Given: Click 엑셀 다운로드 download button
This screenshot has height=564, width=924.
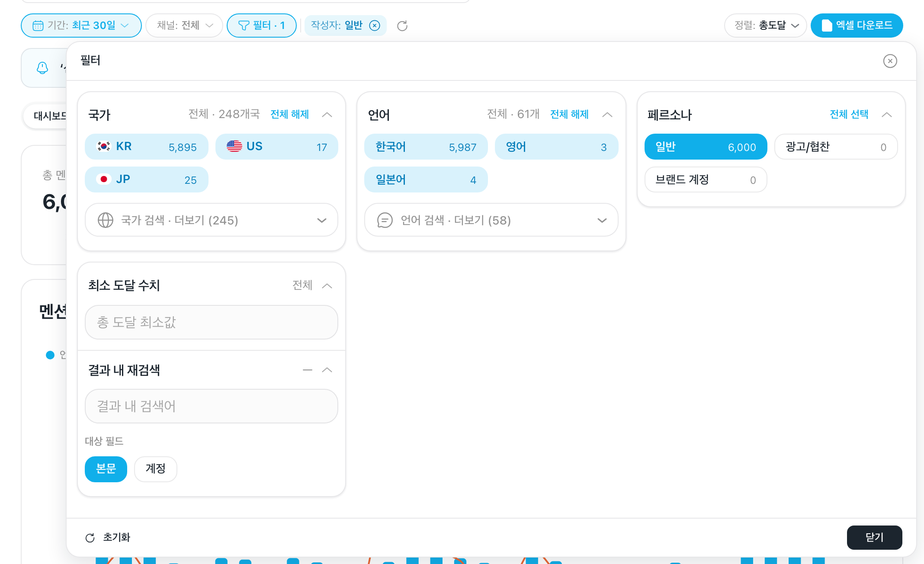Looking at the screenshot, I should (x=857, y=26).
